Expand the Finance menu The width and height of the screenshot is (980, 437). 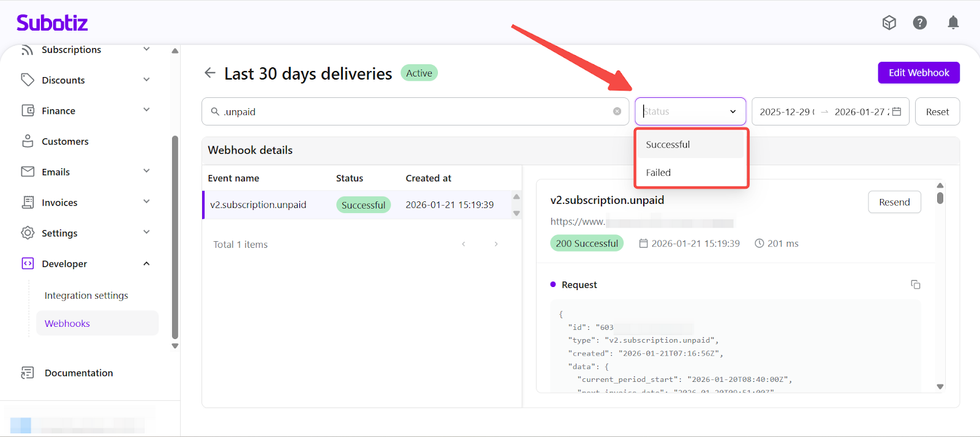click(146, 110)
